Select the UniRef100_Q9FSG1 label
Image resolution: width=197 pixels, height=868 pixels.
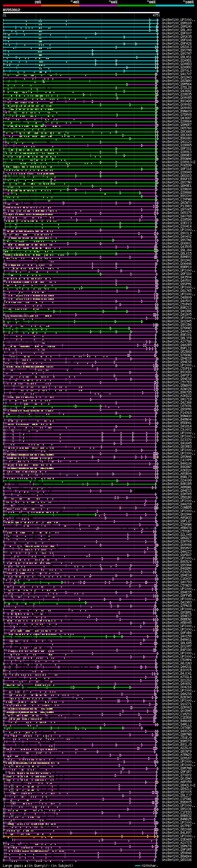(x=177, y=149)
